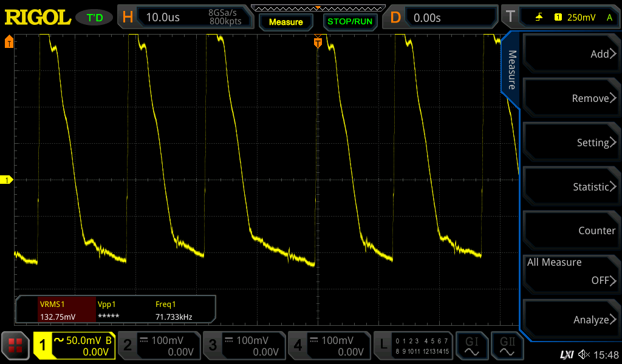The image size is (622, 364).
Task: Toggle channel 3 on or off
Action: [213, 346]
